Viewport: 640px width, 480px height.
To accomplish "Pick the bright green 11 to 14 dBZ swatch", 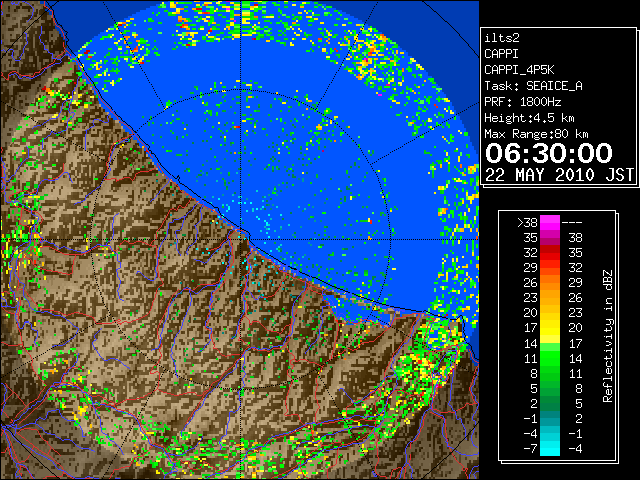I will pyautogui.click(x=550, y=358).
